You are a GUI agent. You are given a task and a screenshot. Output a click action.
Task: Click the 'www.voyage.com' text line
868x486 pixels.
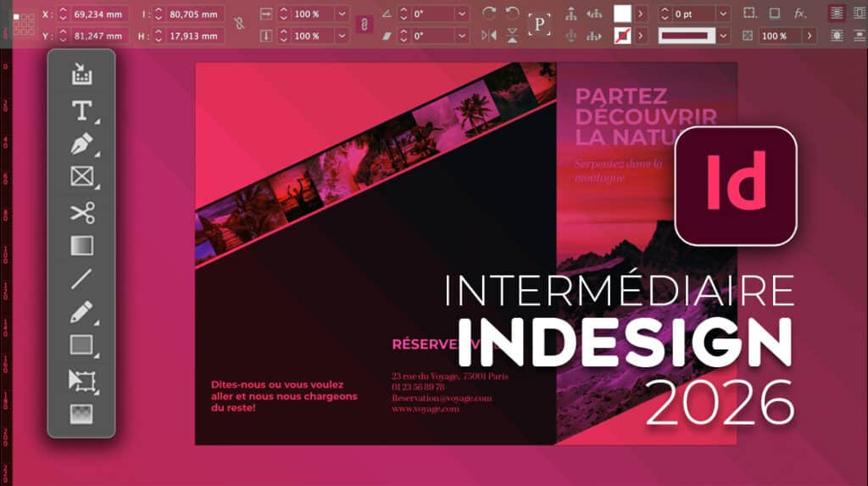point(426,409)
